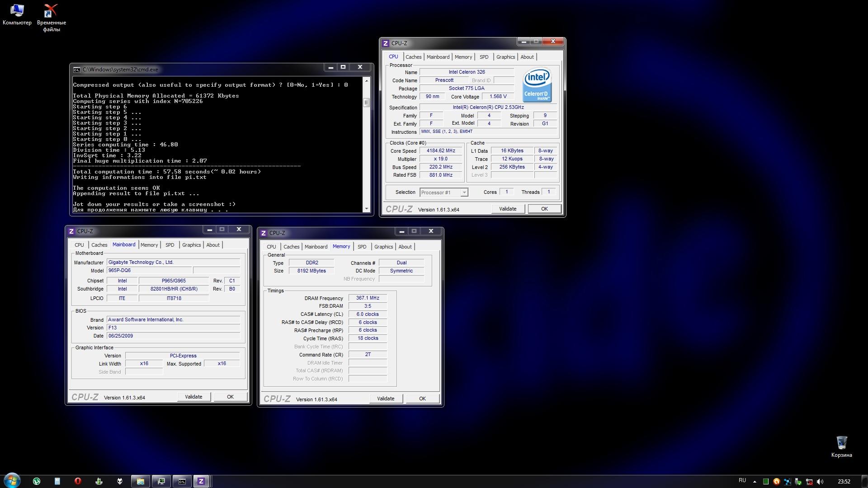Click the cmd window vertical scrollbar thumb
Viewport: 868px width, 488px height.
pos(367,103)
